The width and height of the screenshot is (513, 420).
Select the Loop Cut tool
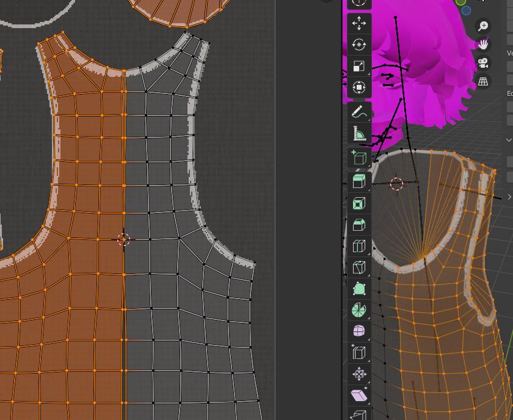(x=359, y=246)
